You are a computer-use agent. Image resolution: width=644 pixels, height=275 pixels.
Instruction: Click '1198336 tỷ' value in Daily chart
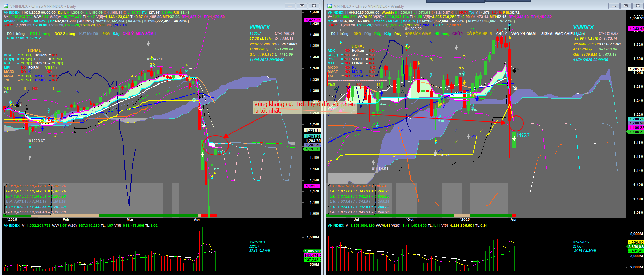[x=259, y=49]
